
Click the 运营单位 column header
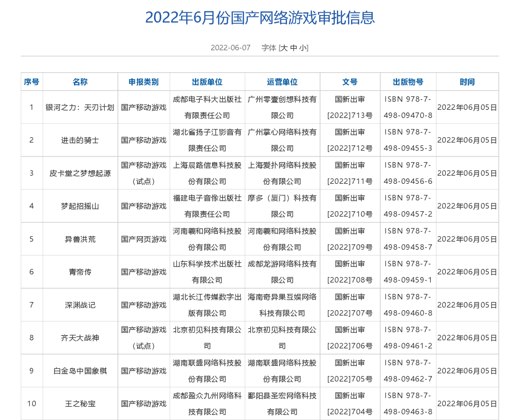[x=282, y=82]
